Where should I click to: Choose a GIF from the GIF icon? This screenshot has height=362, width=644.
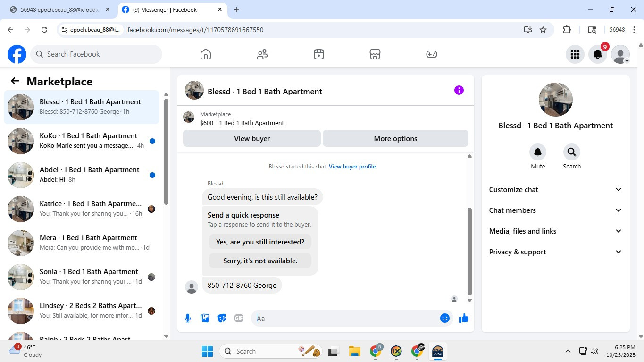[x=239, y=318]
